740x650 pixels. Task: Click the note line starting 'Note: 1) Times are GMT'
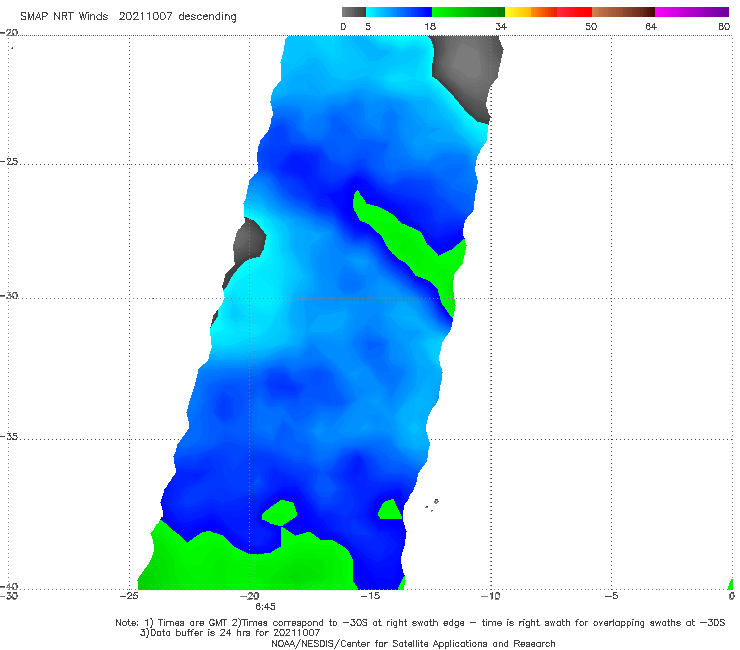(x=420, y=623)
